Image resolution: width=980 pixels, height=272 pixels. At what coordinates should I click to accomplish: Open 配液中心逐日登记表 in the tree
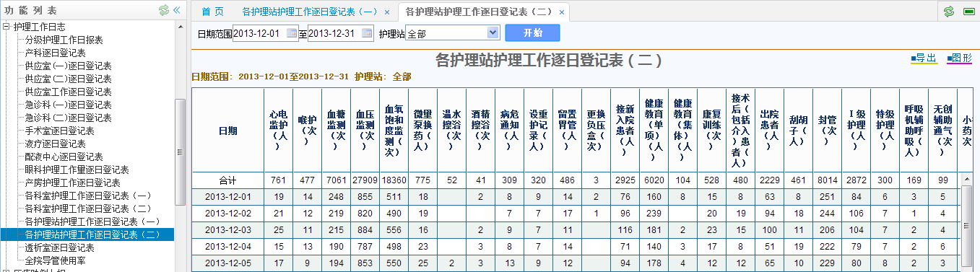pyautogui.click(x=64, y=157)
